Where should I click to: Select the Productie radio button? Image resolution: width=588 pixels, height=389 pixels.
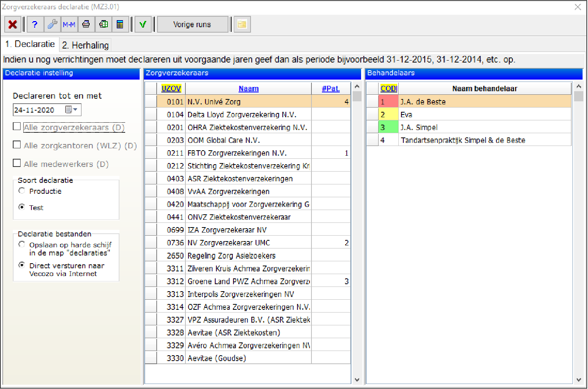click(22, 191)
